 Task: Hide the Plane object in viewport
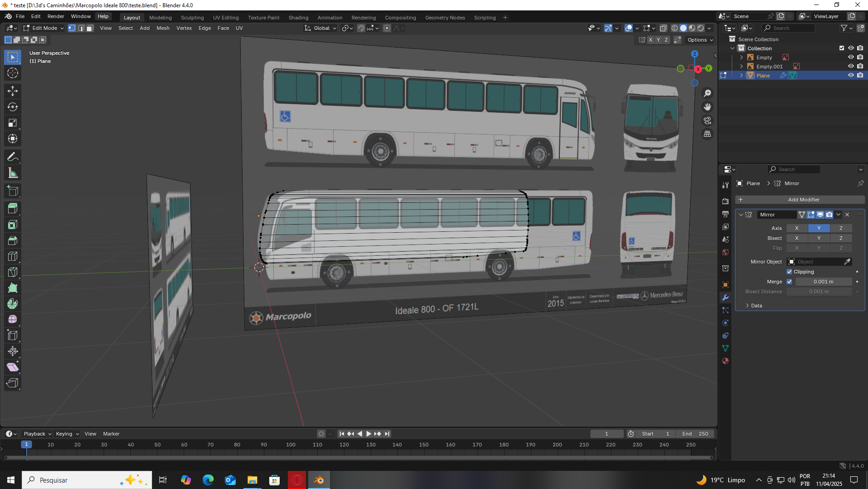click(851, 76)
